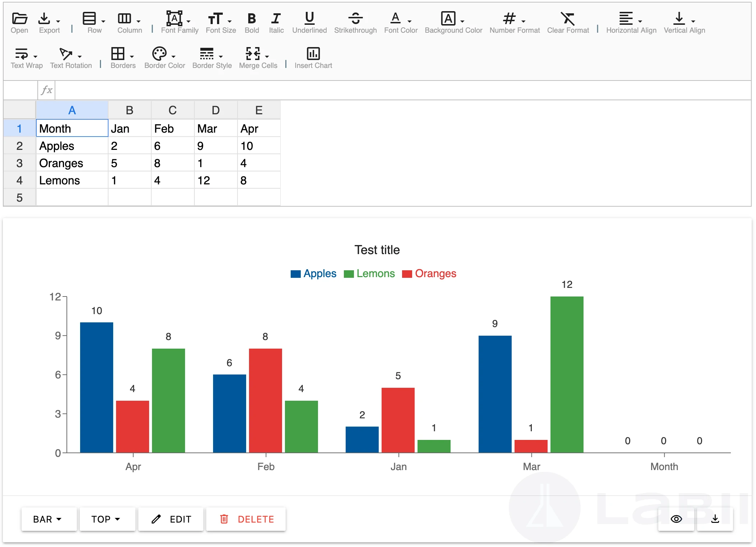Select the cell containing 'Feb'
This screenshot has width=756, height=547.
point(173,129)
